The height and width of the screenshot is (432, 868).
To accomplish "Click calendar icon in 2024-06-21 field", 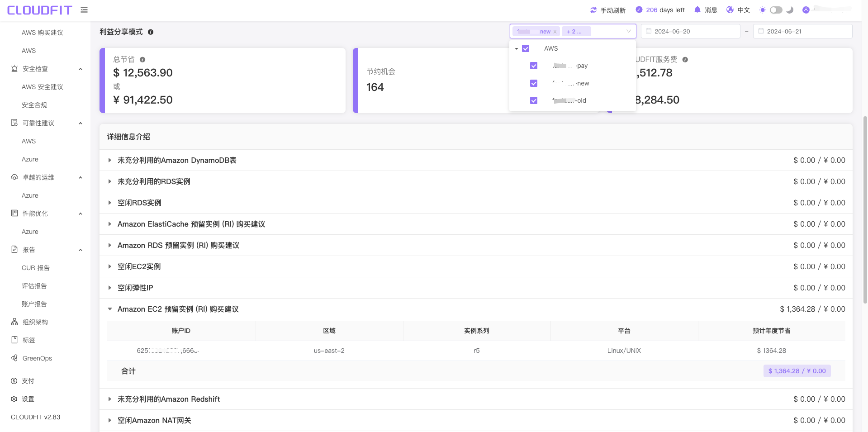I will (761, 31).
